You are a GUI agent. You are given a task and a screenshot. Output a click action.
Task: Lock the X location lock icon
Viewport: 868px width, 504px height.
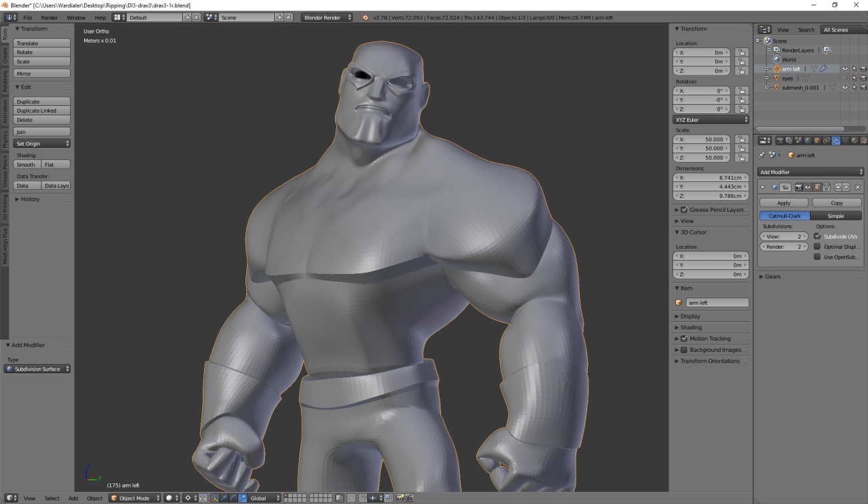pyautogui.click(x=741, y=52)
